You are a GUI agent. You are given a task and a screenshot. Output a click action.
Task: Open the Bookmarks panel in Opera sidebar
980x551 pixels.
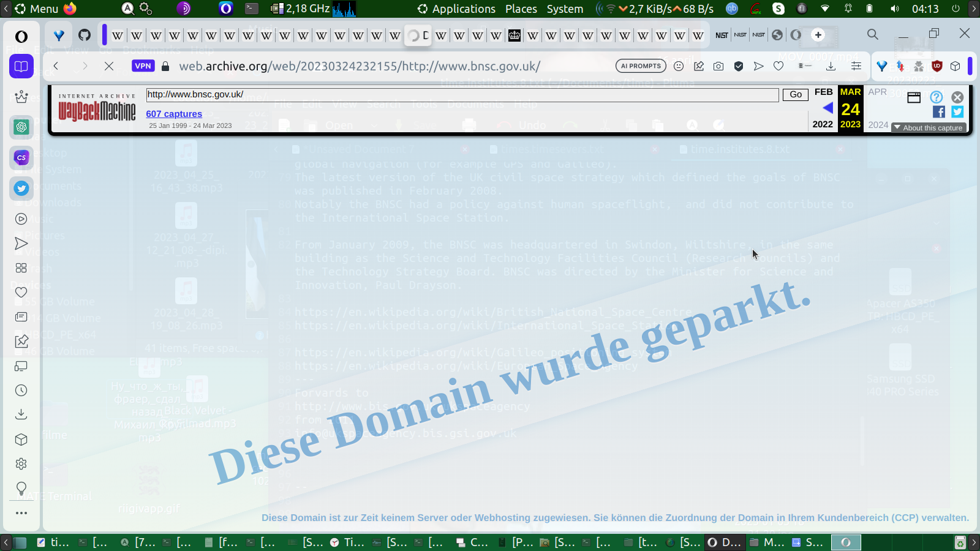pyautogui.click(x=21, y=66)
